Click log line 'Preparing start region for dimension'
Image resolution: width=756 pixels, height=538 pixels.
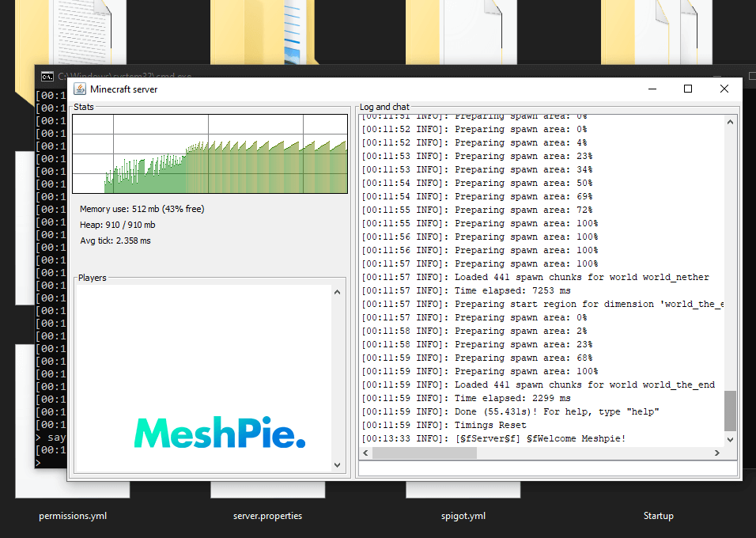(x=542, y=305)
